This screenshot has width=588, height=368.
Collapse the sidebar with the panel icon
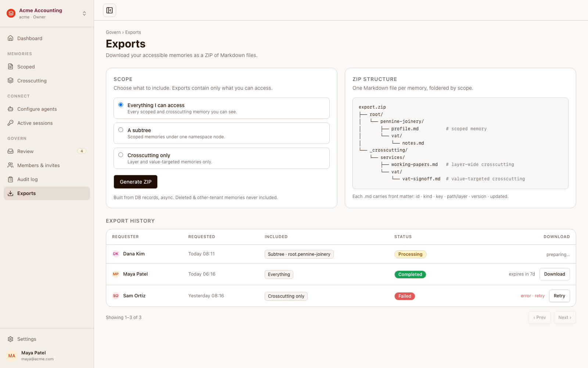tap(110, 10)
